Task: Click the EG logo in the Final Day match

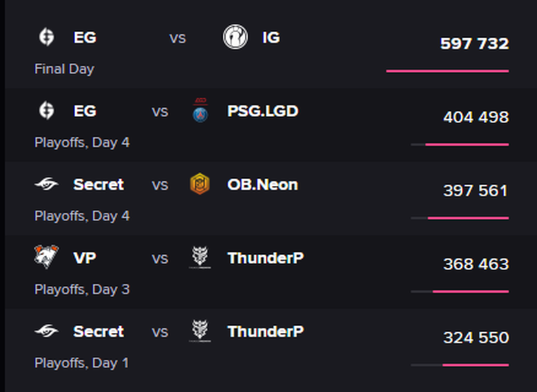Action: [x=46, y=37]
